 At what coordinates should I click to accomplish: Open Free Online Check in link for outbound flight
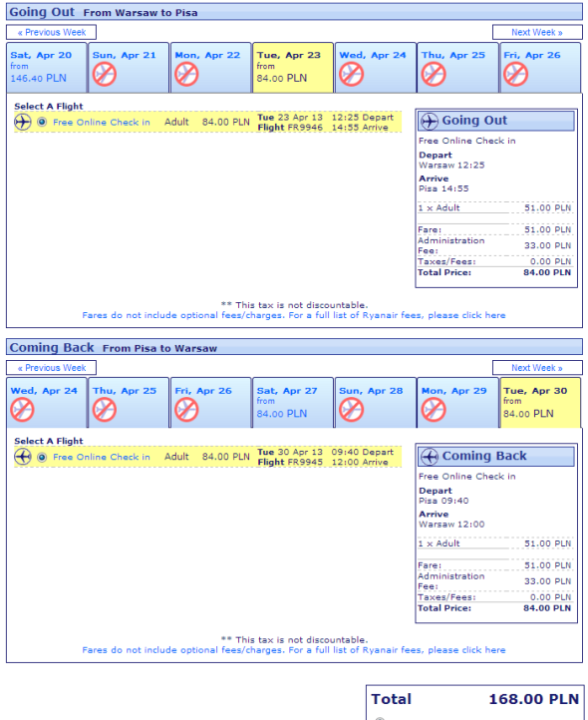coord(102,122)
